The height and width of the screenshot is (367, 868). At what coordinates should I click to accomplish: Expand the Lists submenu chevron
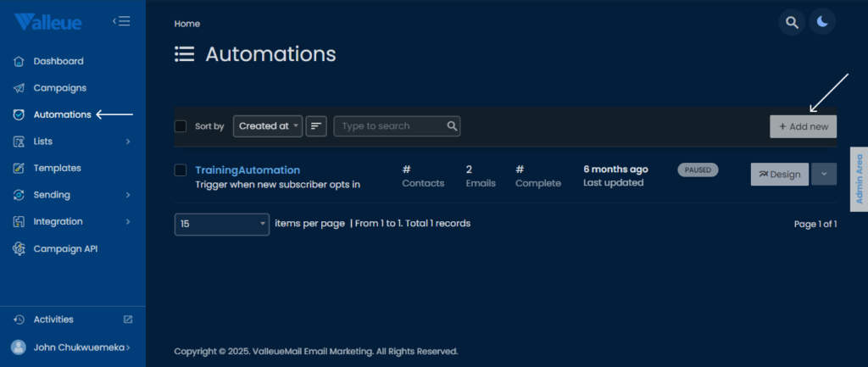[128, 142]
